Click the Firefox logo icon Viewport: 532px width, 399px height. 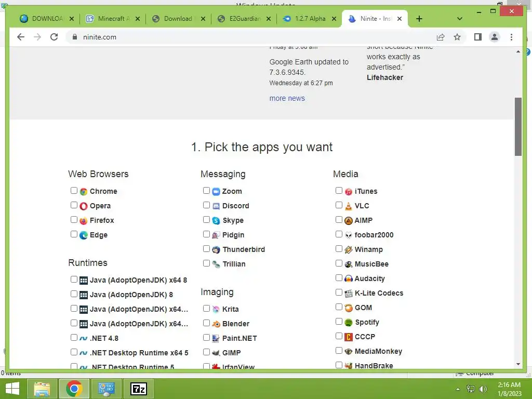click(x=84, y=221)
